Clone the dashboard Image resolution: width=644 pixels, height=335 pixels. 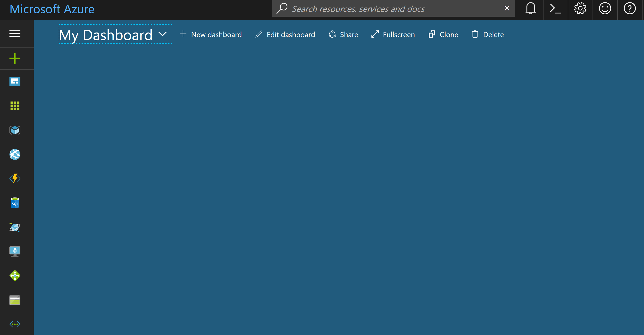pyautogui.click(x=443, y=34)
